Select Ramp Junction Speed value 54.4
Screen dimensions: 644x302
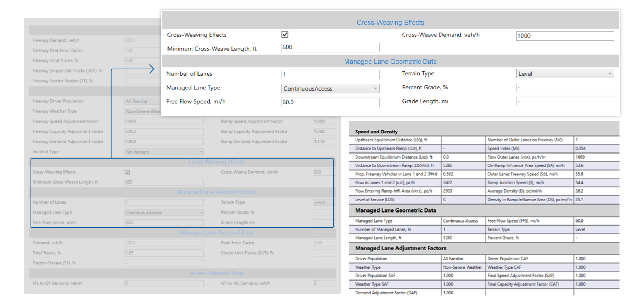(x=579, y=183)
